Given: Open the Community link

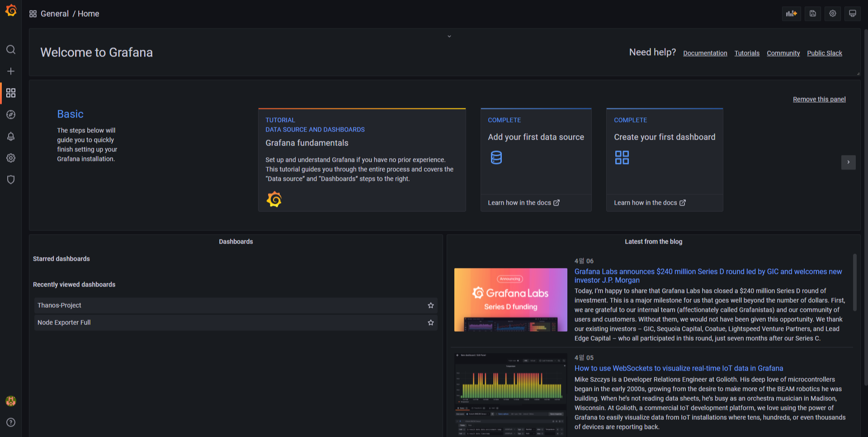Looking at the screenshot, I should pos(783,53).
